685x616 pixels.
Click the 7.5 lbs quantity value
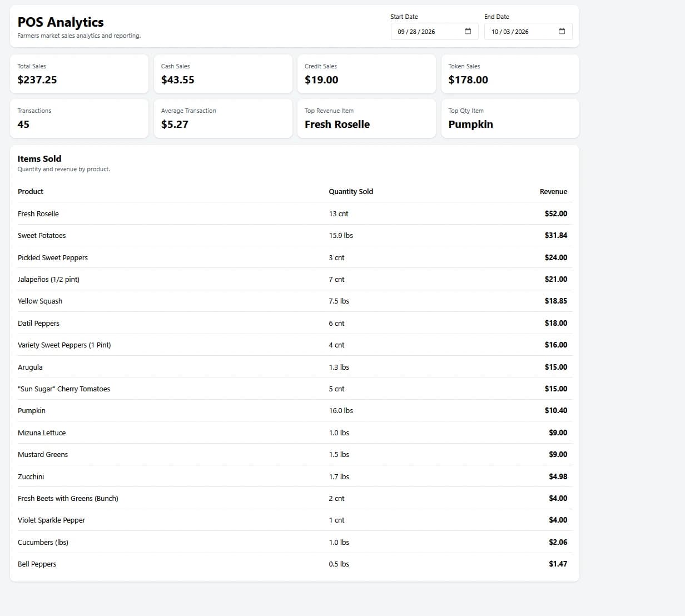point(339,301)
